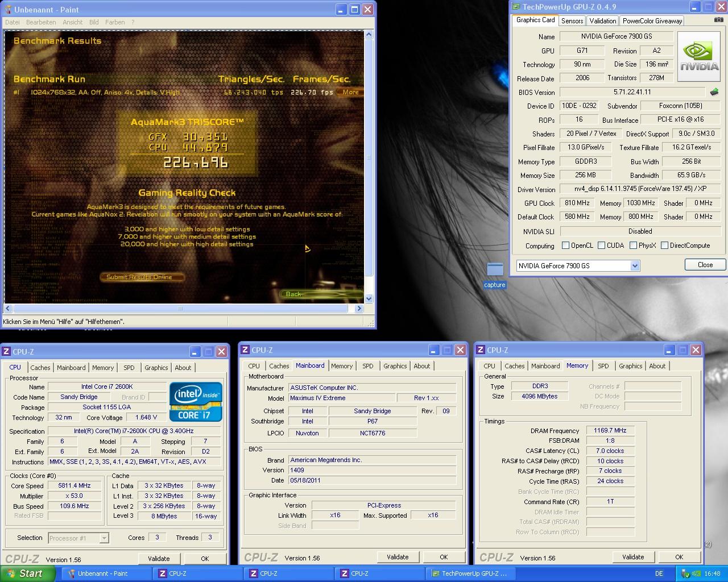Viewport: 728px width, 582px height.
Task: Click the Driver Version field in GPU-Z
Action: (x=641, y=189)
